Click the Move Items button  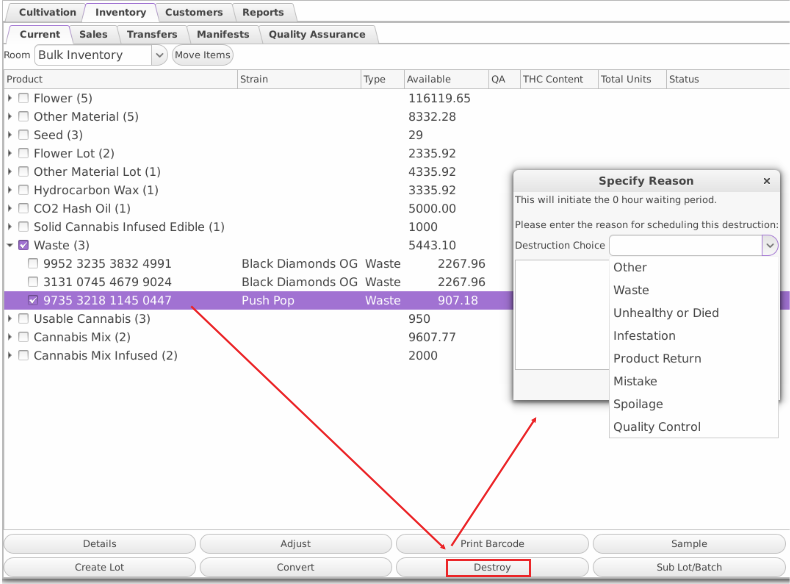203,56
